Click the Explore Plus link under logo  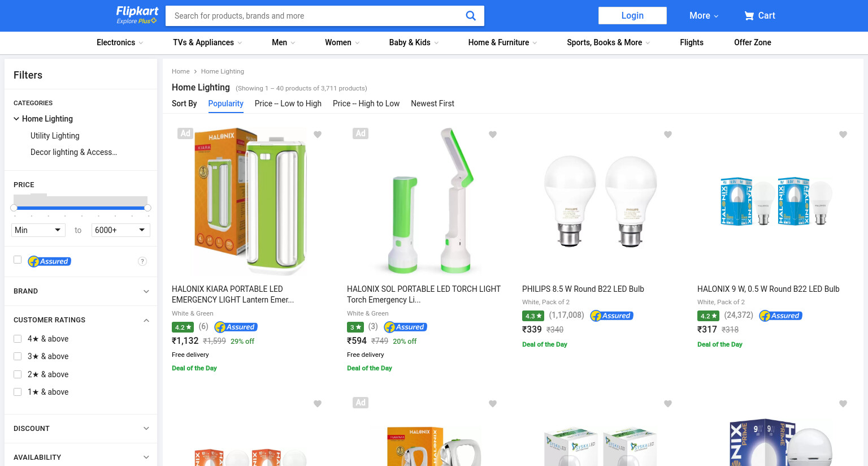coord(136,21)
